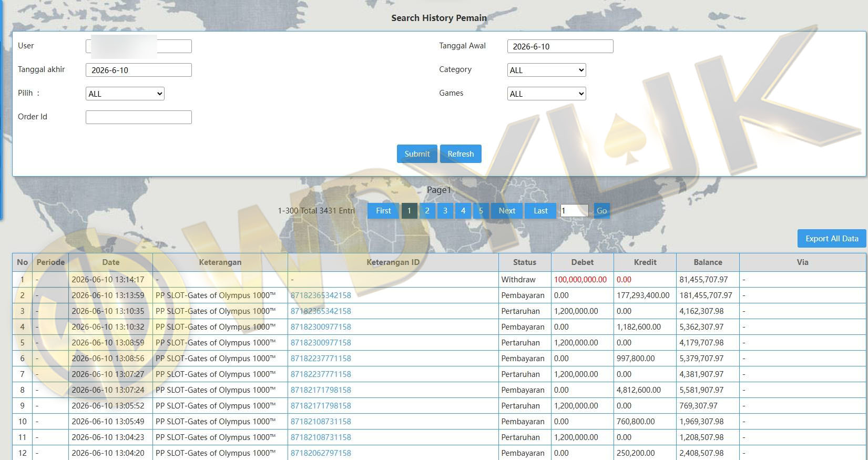The width and height of the screenshot is (868, 460).
Task: Open ID 87182062797158 in row 12
Action: (321, 453)
